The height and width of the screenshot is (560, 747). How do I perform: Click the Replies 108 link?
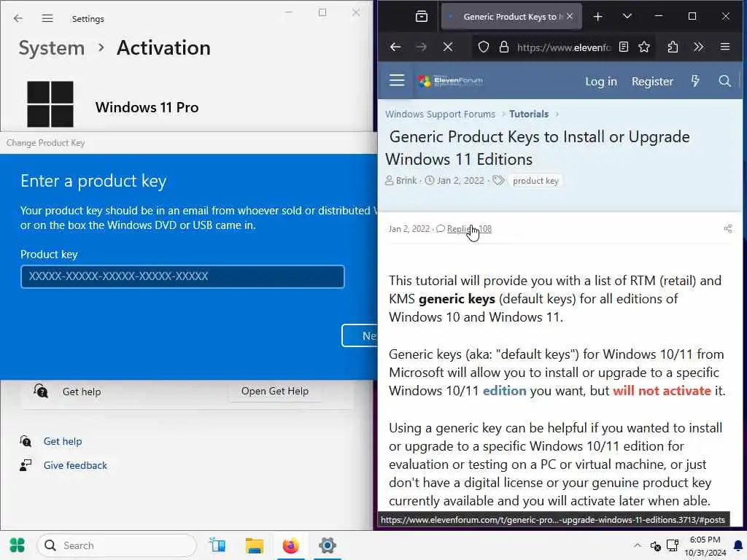pos(469,229)
